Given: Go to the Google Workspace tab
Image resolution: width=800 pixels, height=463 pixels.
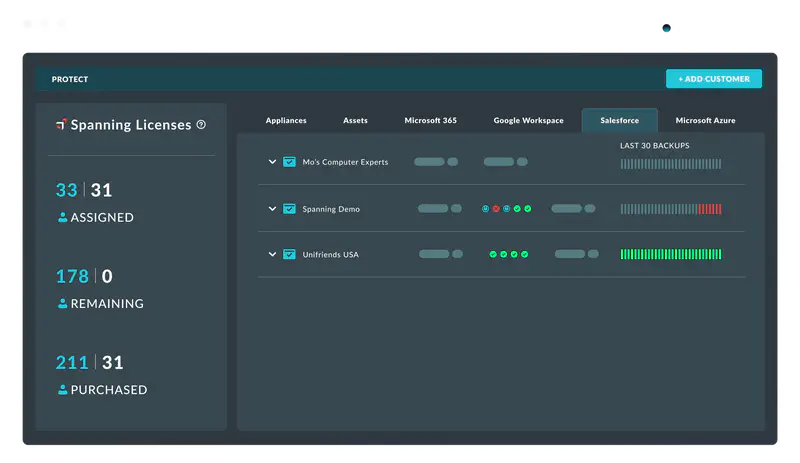Looking at the screenshot, I should 528,120.
